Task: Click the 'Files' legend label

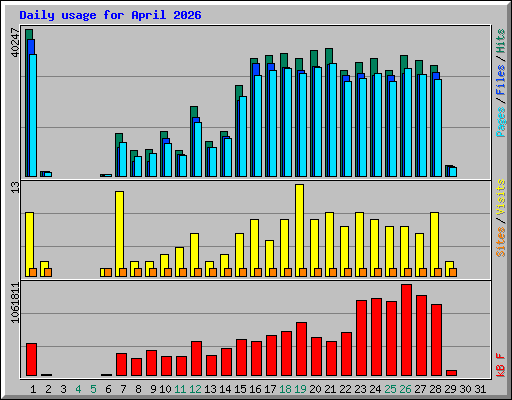Action: coord(501,80)
